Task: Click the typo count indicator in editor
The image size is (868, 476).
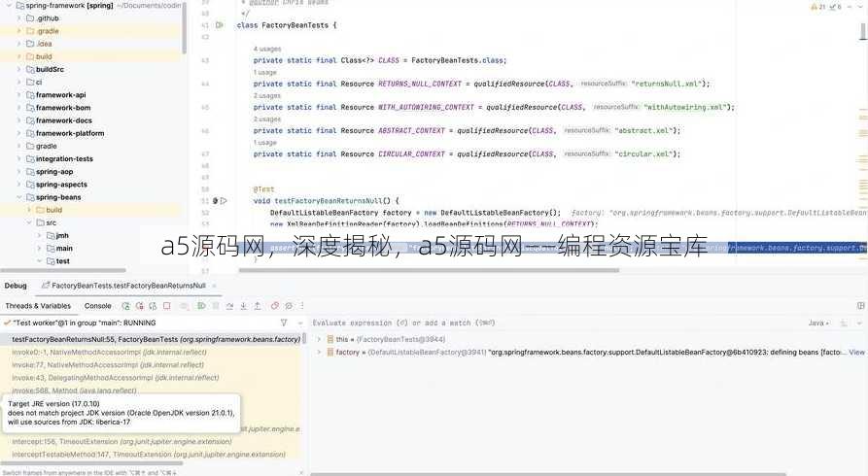Action: coord(835,7)
